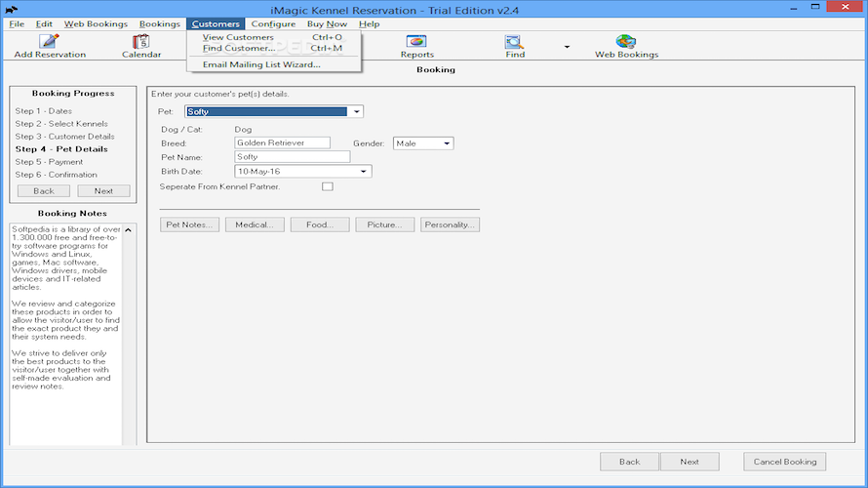Screen dimensions: 868x488
Task: Click the Medical button
Action: tap(255, 224)
